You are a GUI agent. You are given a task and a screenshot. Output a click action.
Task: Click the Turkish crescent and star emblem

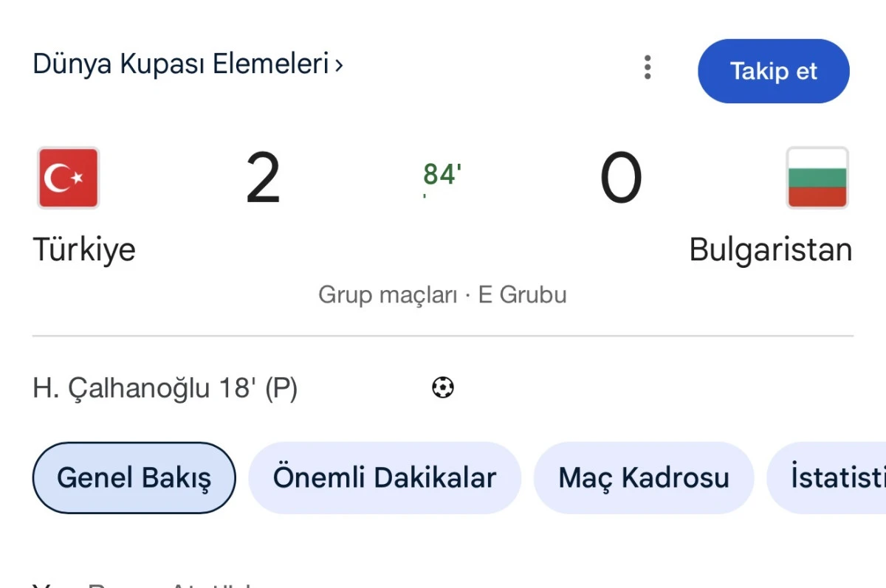point(67,177)
